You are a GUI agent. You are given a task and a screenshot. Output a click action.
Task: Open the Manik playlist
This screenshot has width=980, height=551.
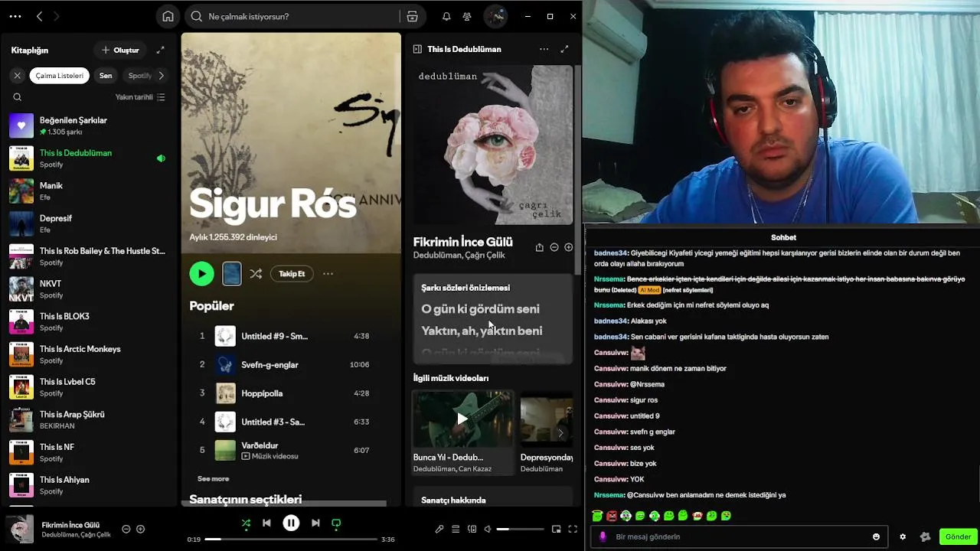pos(90,191)
